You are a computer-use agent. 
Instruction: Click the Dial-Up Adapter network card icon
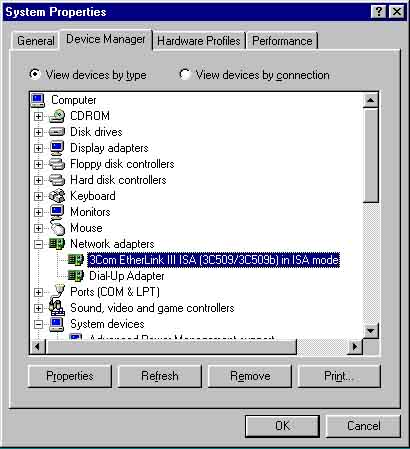76,276
